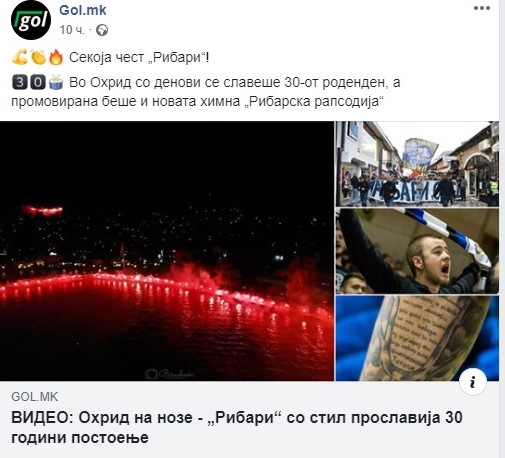Click the 10 ч. post timestamp
This screenshot has height=458, width=505.
click(72, 30)
